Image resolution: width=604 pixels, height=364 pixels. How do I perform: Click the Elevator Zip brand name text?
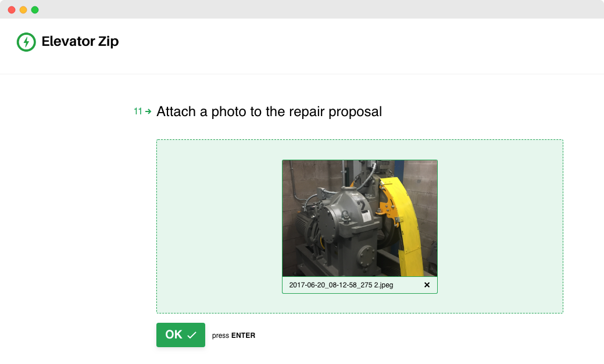(x=80, y=42)
